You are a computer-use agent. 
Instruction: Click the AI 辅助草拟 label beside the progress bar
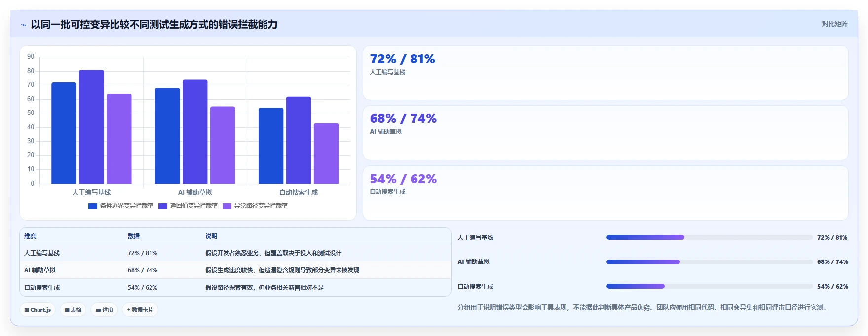tap(473, 262)
